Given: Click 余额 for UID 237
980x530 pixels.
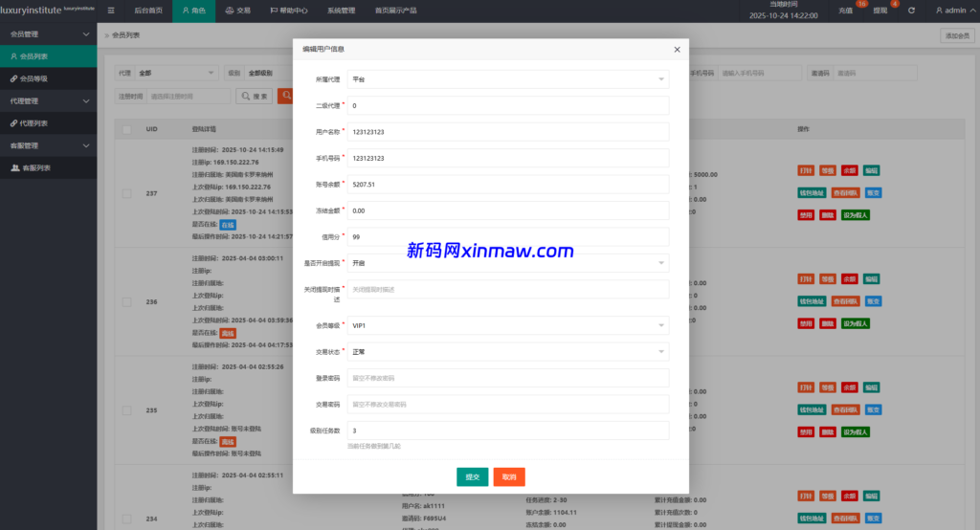Looking at the screenshot, I should tap(850, 170).
